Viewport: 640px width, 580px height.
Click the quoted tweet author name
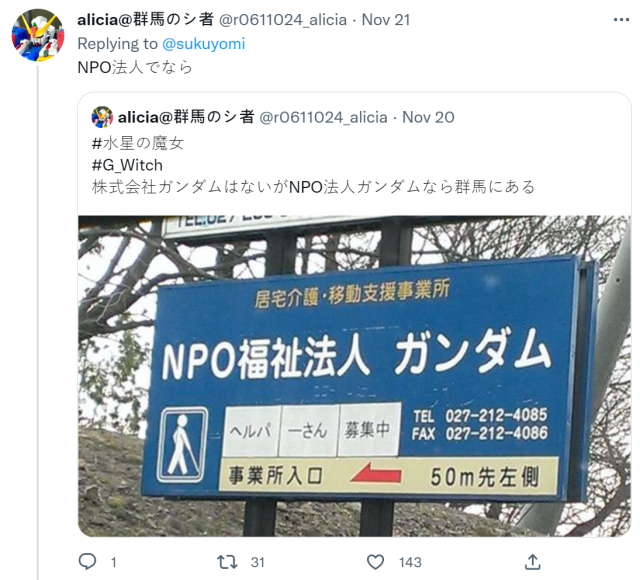point(186,118)
